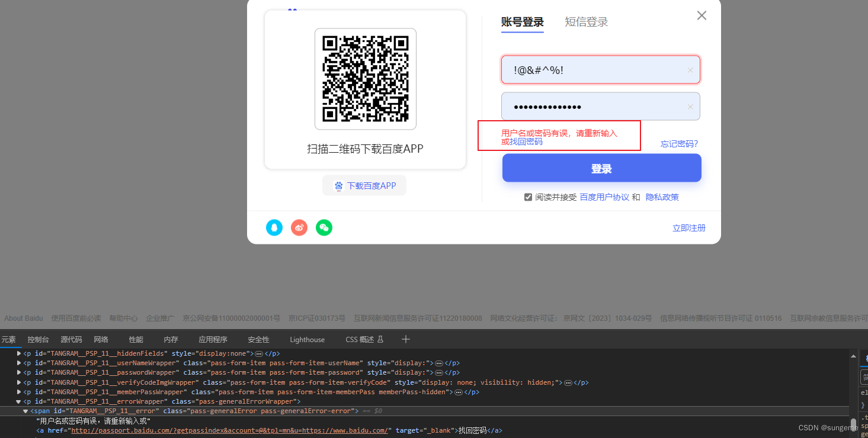
Task: Clear the password field with its X icon
Action: tap(690, 107)
